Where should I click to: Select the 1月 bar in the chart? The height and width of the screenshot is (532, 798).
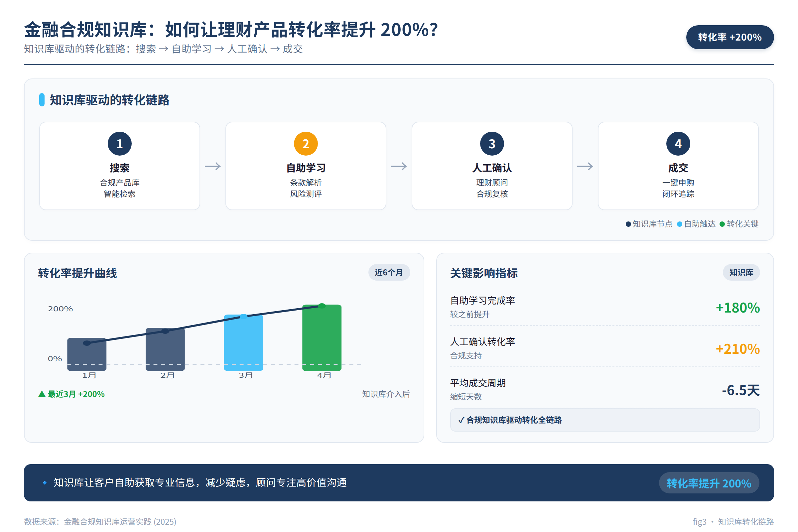(87, 354)
